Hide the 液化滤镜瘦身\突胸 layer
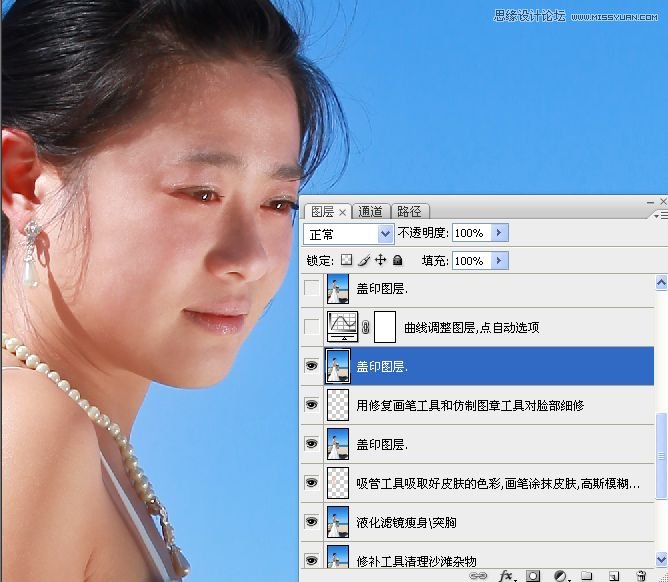This screenshot has height=582, width=668. click(x=311, y=521)
